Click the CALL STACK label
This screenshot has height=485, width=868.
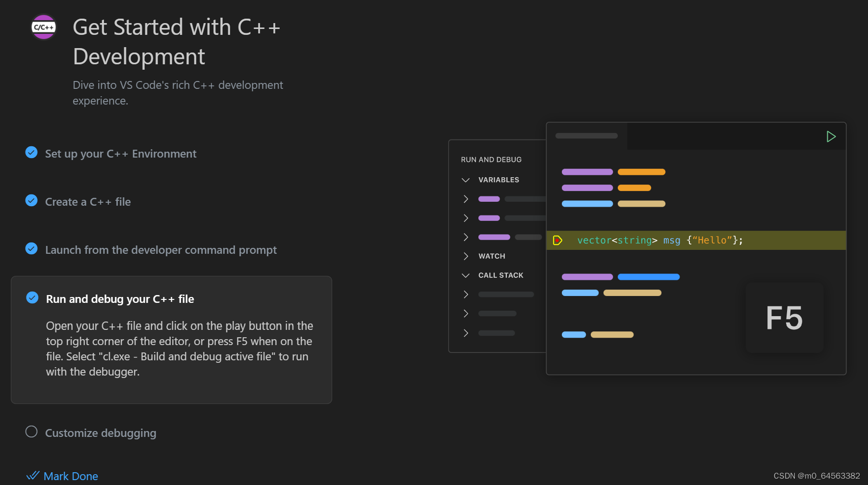click(x=501, y=275)
